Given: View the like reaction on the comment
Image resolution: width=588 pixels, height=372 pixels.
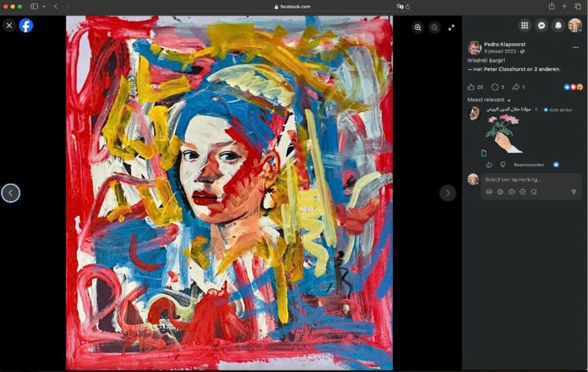Looking at the screenshot, I should coord(556,165).
